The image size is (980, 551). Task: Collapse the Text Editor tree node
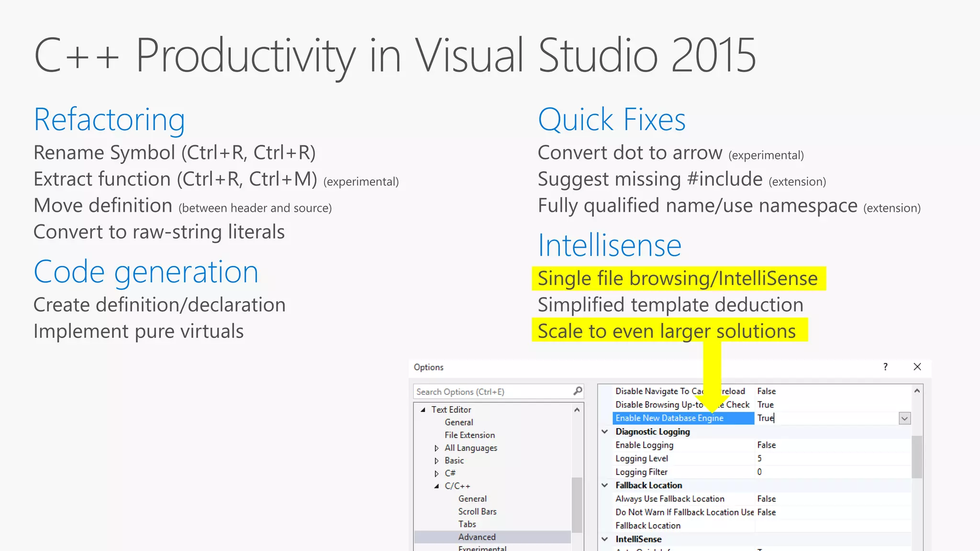[x=423, y=410]
